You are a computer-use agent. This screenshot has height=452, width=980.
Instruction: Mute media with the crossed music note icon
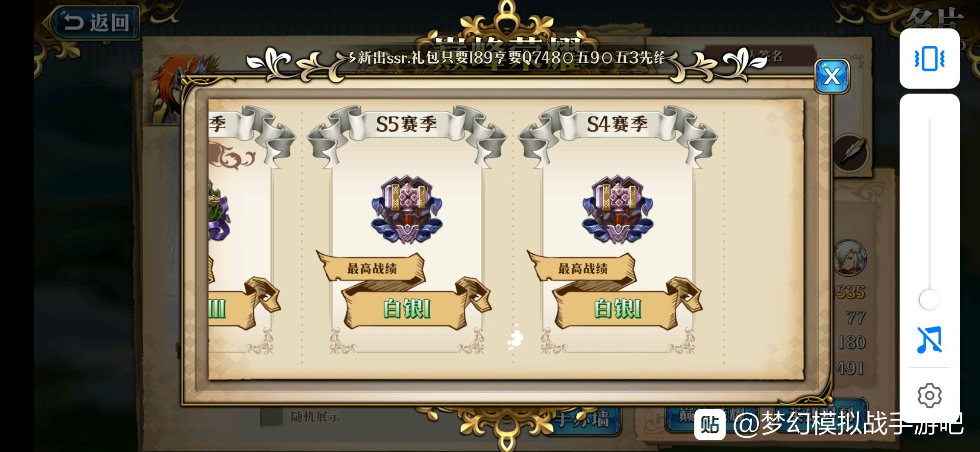tap(929, 339)
